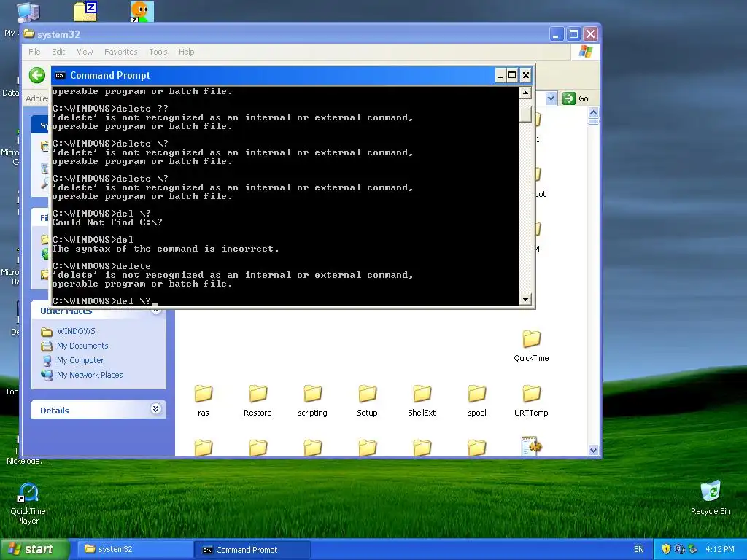
Task: Switch to system32 taskbar button
Action: [x=134, y=550]
